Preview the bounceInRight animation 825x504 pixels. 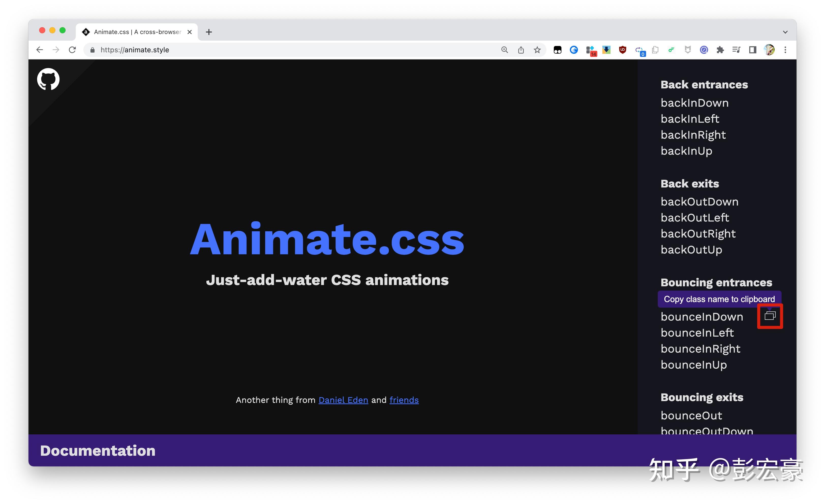[700, 349]
